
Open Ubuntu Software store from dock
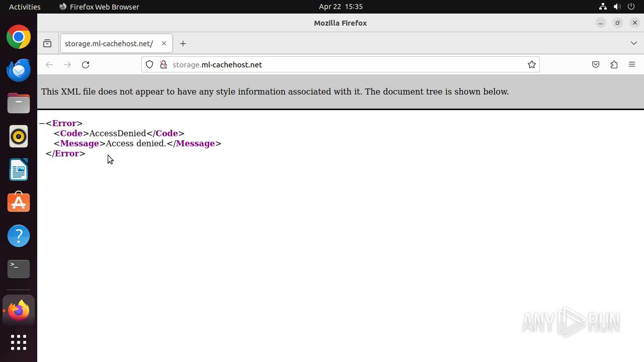[x=19, y=203]
